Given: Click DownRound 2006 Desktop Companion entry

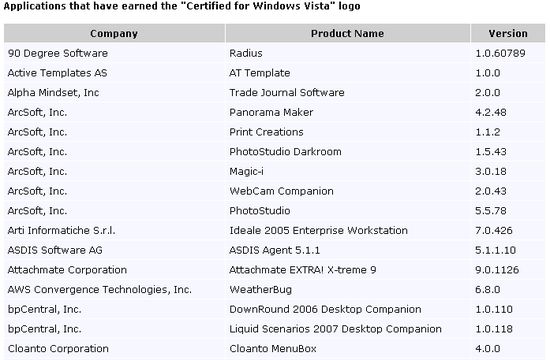Looking at the screenshot, I should pos(325,309).
